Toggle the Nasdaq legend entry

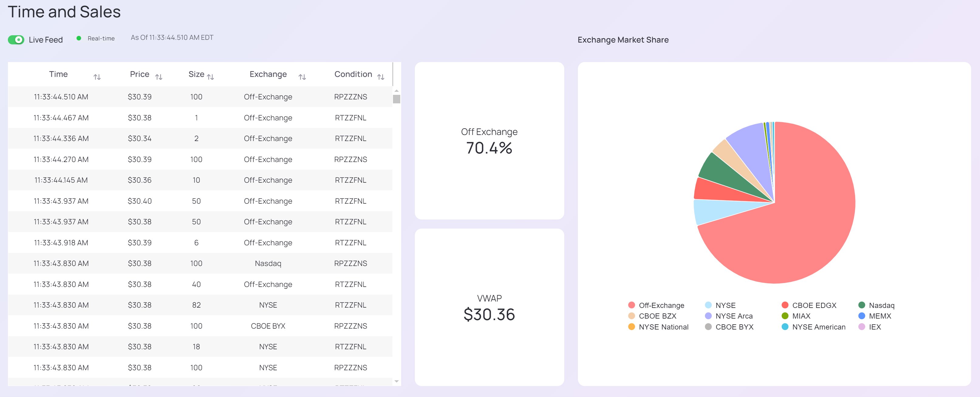[881, 305]
